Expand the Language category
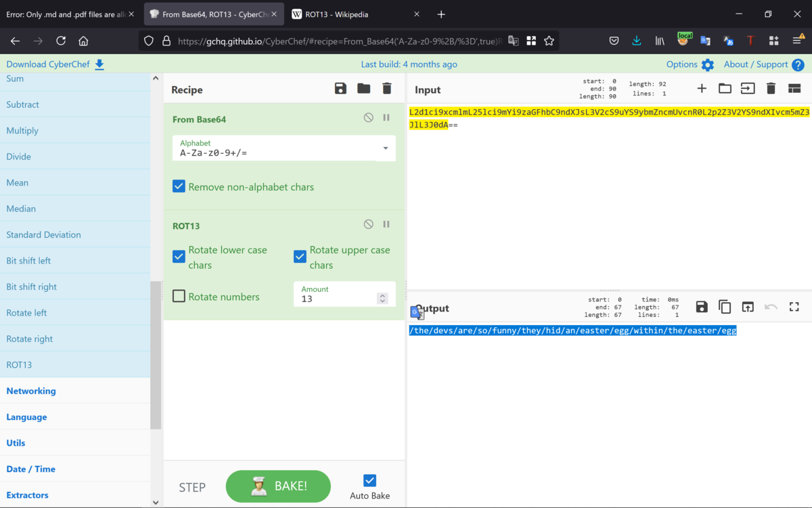The image size is (812, 508). (x=75, y=417)
